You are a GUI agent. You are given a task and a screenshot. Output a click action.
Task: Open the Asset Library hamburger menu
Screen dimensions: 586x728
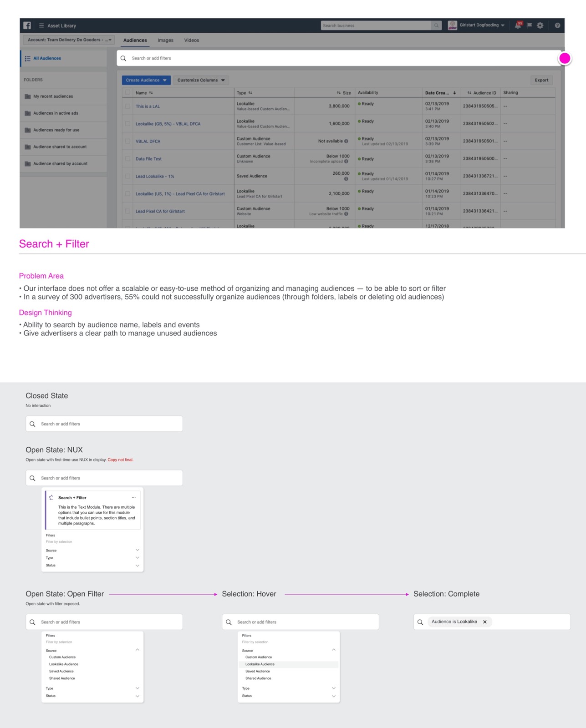(41, 25)
